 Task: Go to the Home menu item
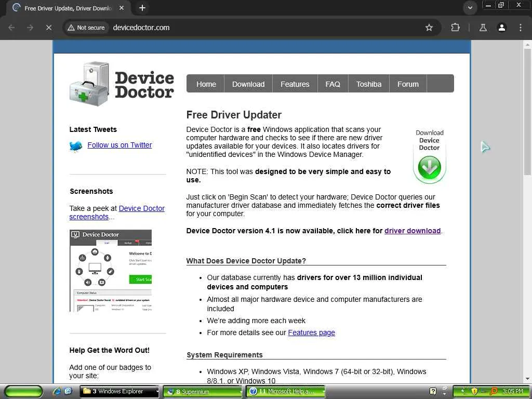pos(206,84)
